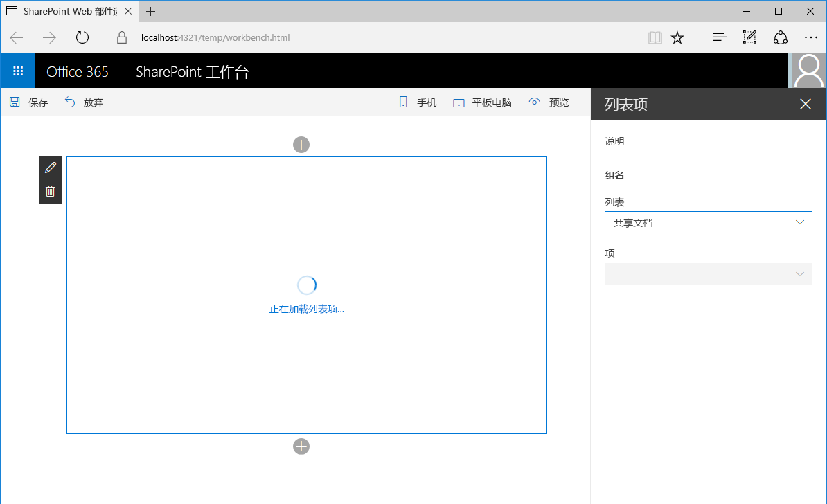827x504 pixels.
Task: Select the 平板电脑 tablet preview icon
Action: coord(458,101)
